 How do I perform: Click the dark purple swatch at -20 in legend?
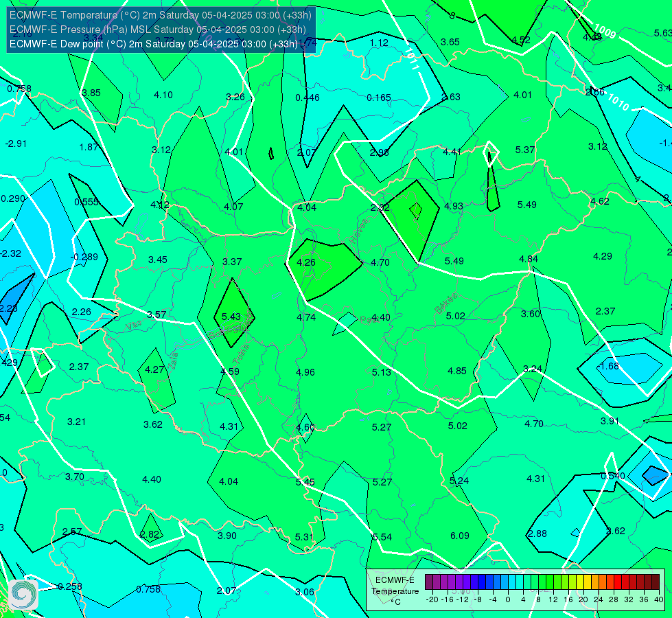pyautogui.click(x=429, y=582)
